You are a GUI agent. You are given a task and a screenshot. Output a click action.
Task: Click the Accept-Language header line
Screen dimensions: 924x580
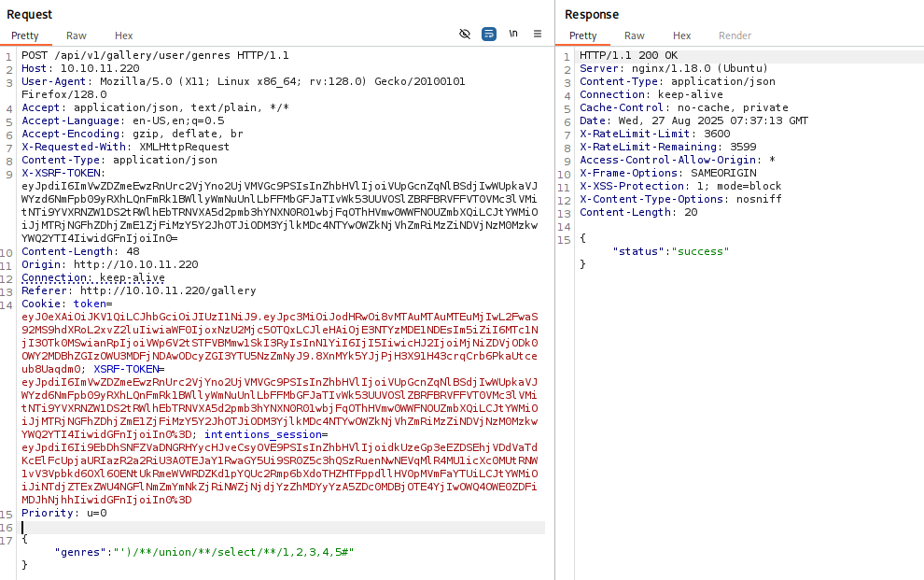click(x=123, y=120)
